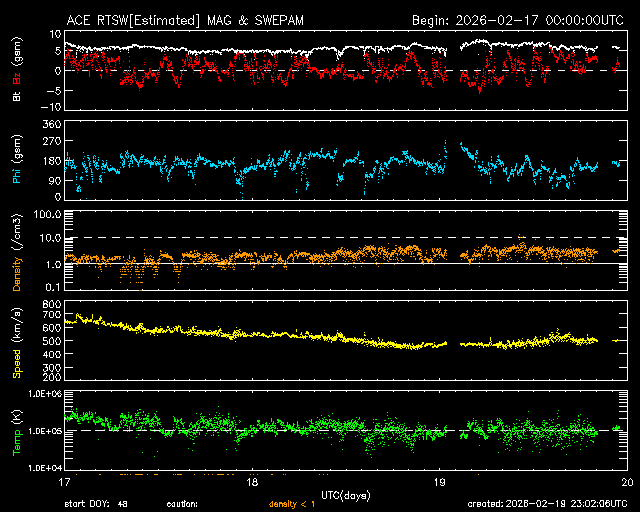The height and width of the screenshot is (512, 640).
Task: Click the UTC(days) x-axis label
Action: point(345,493)
